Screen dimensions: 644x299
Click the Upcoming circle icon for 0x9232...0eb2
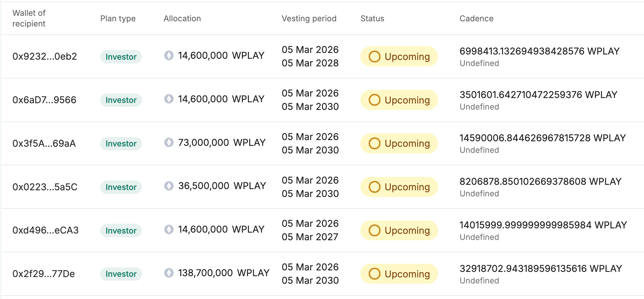point(374,56)
